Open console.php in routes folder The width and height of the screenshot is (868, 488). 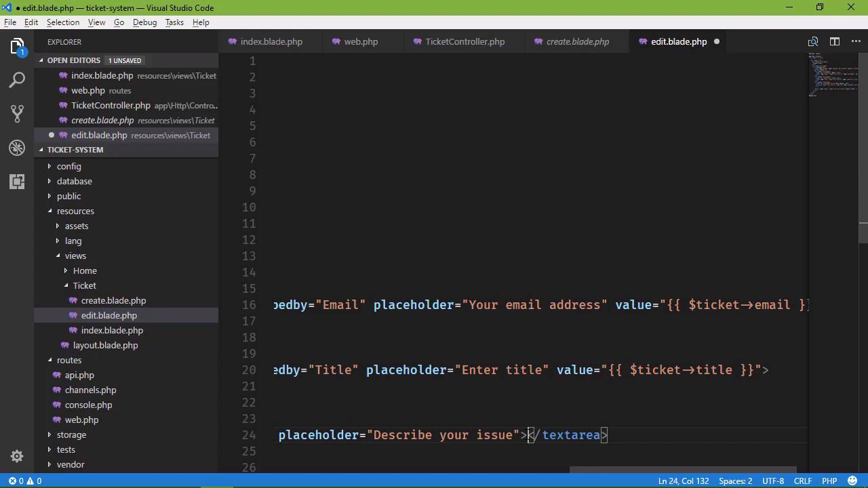(x=88, y=405)
